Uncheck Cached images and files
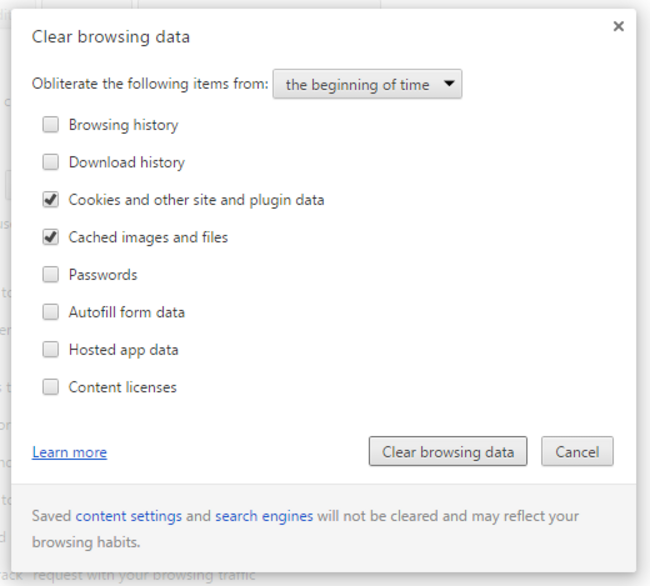 point(51,237)
